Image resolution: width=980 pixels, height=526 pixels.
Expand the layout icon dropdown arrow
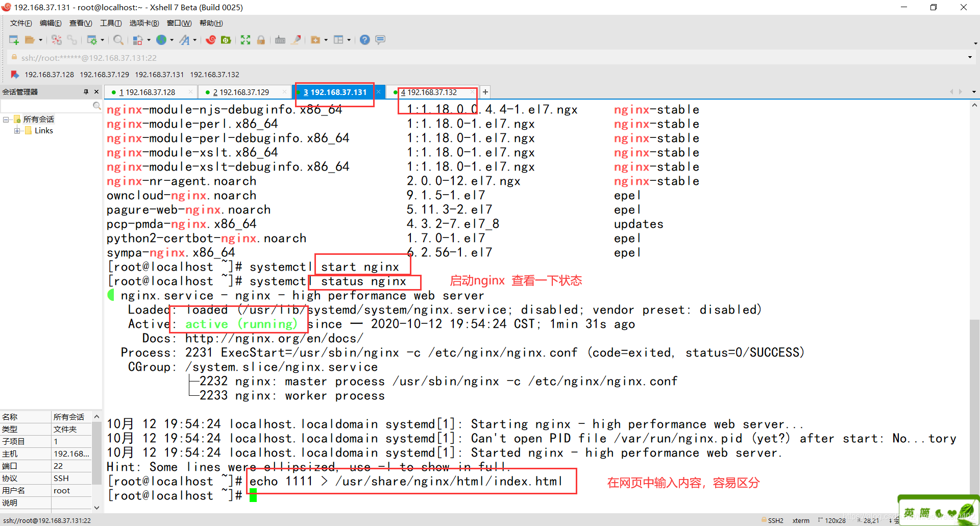tap(349, 40)
